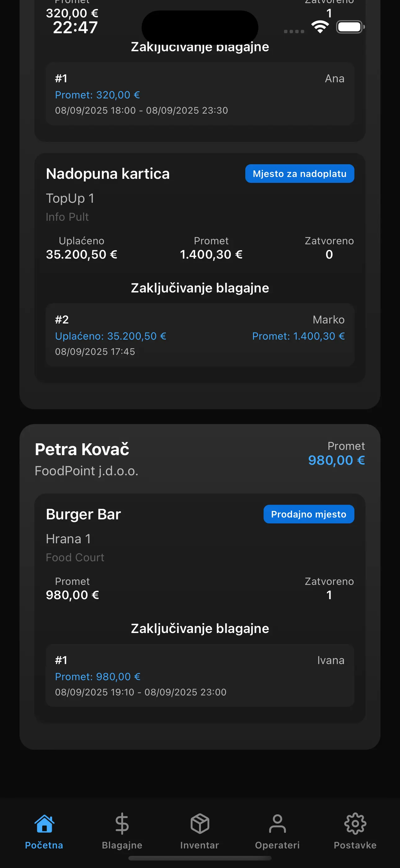Select the Burger Bar card title
The width and height of the screenshot is (400, 868).
[x=83, y=514]
